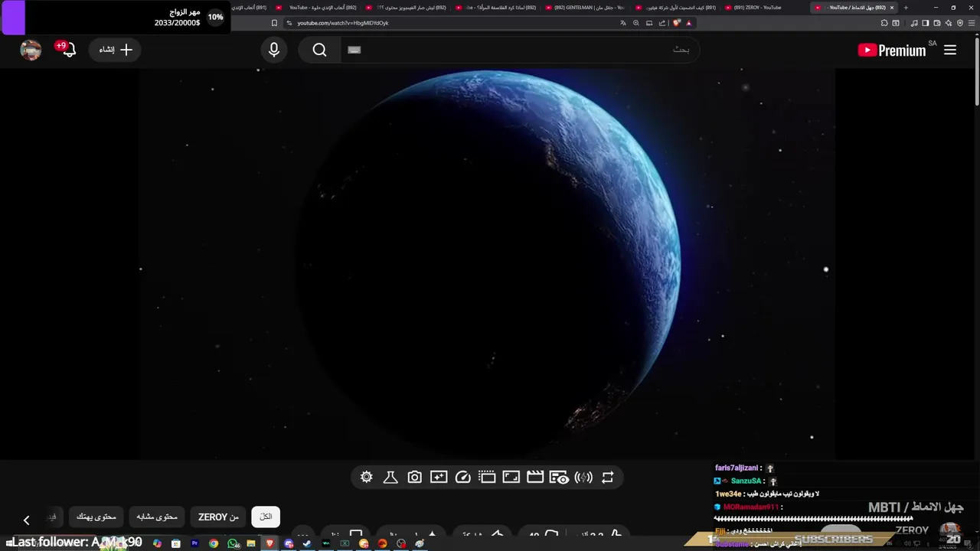Open Brave browser from the taskbar
This screenshot has height=551, width=980.
tap(269, 543)
